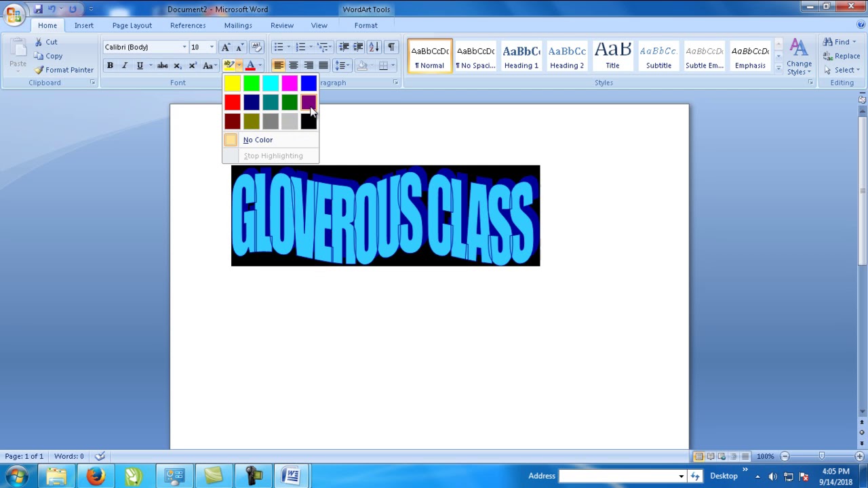
Task: Pick pink highlight color
Action: pos(290,83)
